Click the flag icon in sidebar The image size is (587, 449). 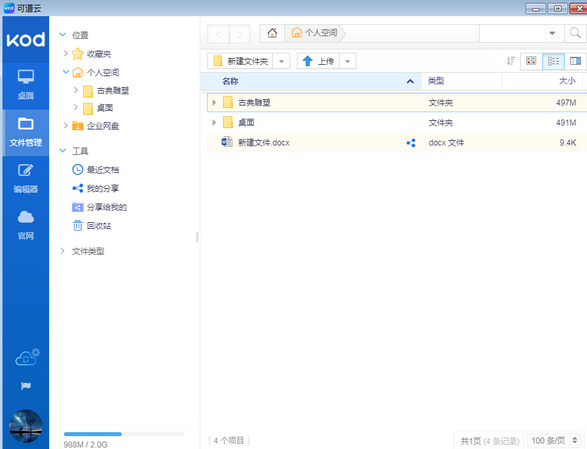pos(26,386)
